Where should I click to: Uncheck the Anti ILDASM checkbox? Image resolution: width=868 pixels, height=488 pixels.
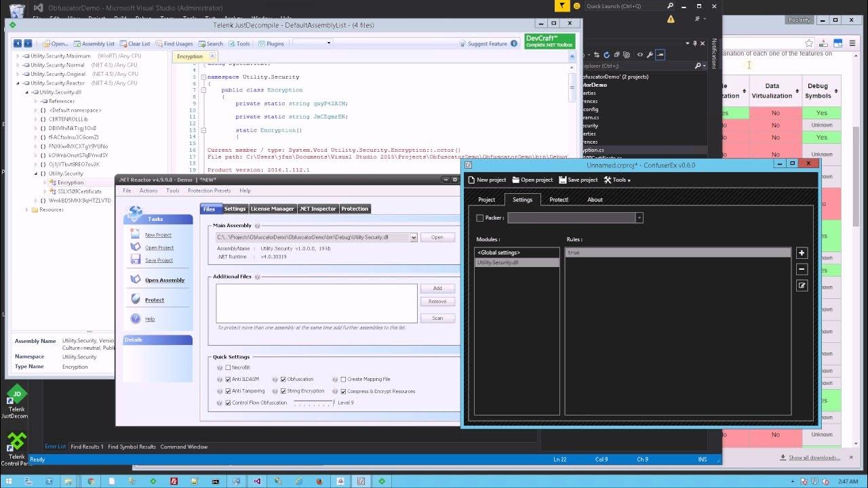229,380
